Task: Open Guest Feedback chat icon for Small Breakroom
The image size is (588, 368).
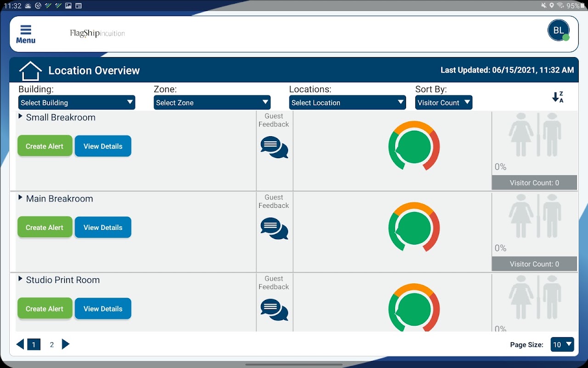Action: coord(274,147)
